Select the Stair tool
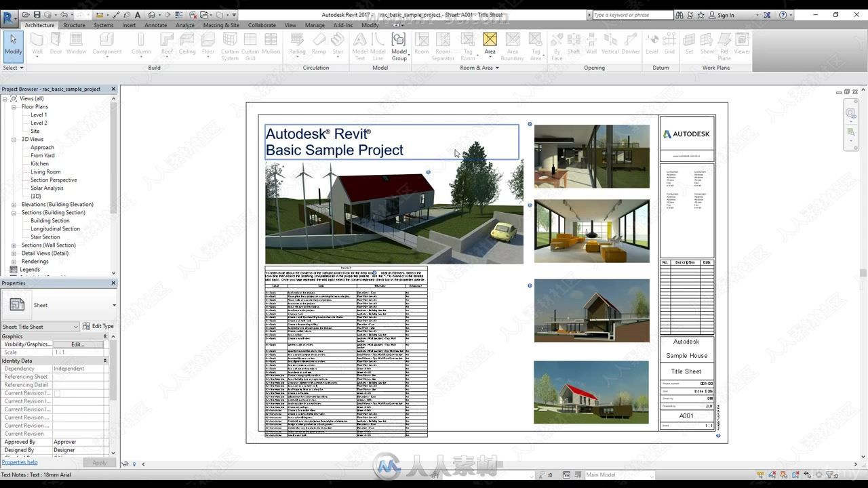The width and height of the screenshot is (868, 488). pos(338,44)
